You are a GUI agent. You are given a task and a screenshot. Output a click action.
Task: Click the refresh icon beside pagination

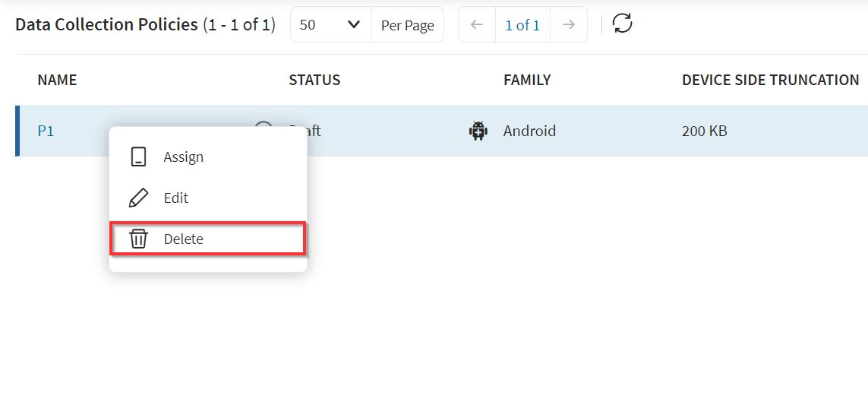click(x=623, y=24)
